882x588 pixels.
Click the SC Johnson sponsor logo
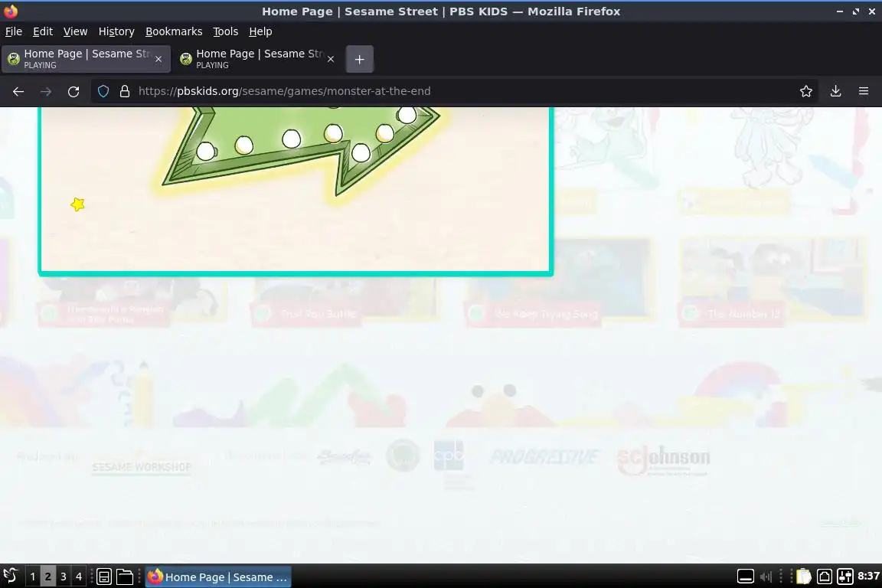coord(664,460)
